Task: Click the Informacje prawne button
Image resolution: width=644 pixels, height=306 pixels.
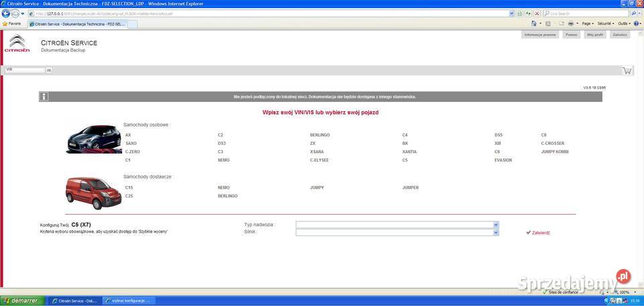Action: 539,34
